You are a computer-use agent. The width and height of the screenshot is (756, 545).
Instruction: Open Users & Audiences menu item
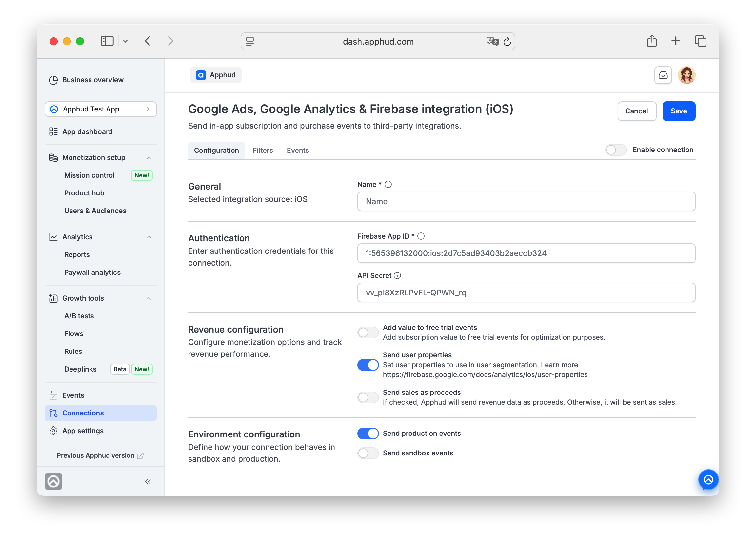click(x=95, y=211)
